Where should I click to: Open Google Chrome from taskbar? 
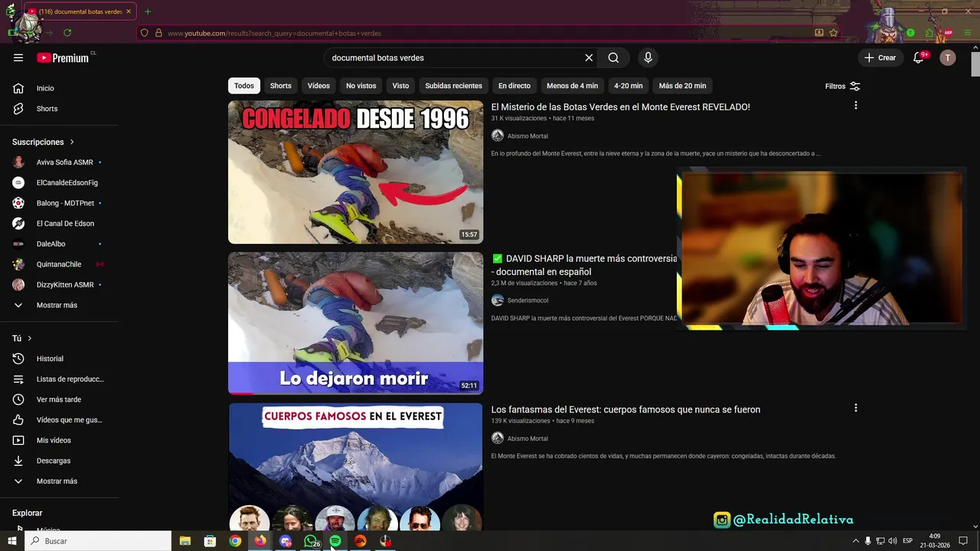235,541
